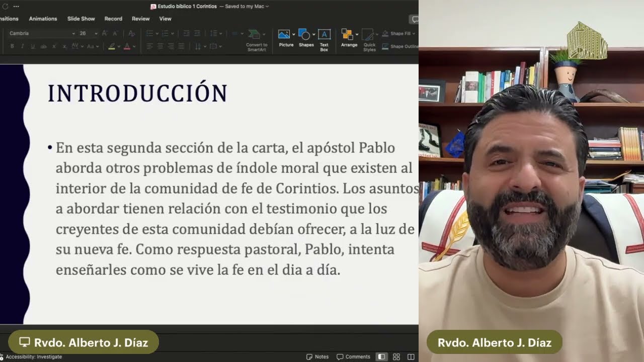
Task: Click the font size 26 field
Action: [x=84, y=33]
